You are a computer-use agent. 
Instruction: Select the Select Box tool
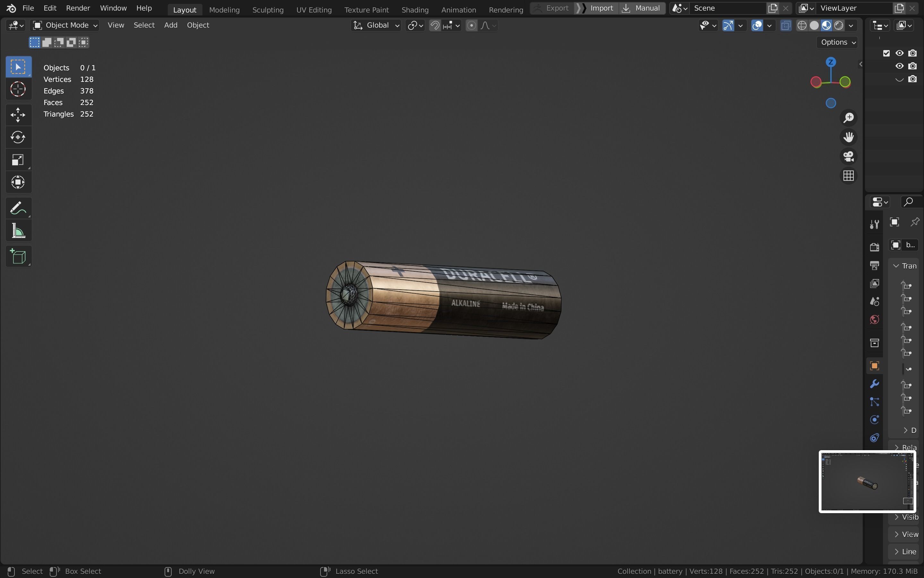click(18, 67)
